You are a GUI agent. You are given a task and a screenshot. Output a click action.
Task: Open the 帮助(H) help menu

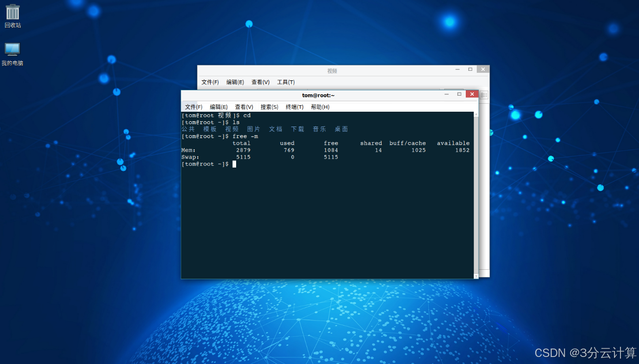(x=320, y=107)
